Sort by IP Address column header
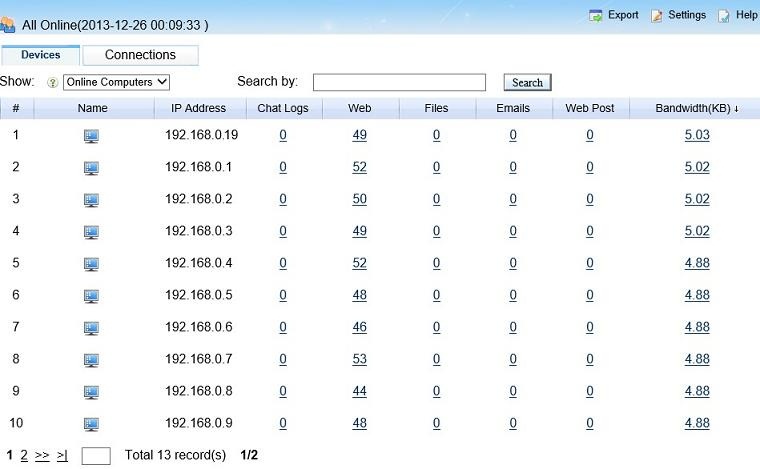This screenshot has width=760, height=469. (x=198, y=108)
